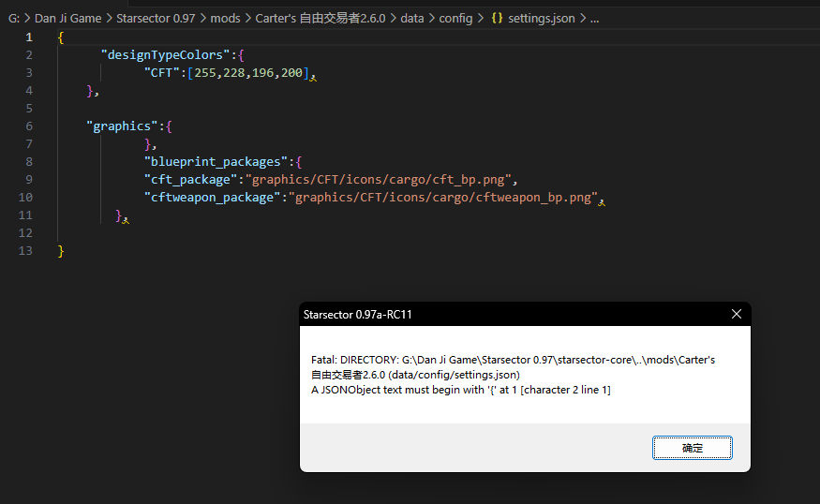The height and width of the screenshot is (504, 820).
Task: Click the Carter's 自由交易者2.6.0 breadcrumb folder
Action: (x=320, y=19)
